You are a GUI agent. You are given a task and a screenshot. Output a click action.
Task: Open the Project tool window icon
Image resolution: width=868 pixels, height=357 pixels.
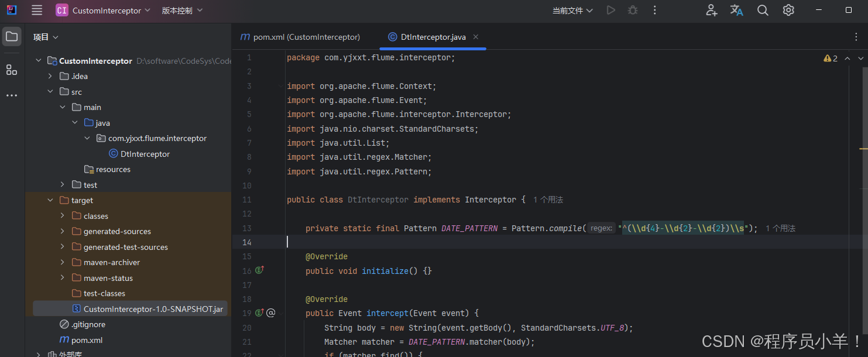[x=12, y=37]
